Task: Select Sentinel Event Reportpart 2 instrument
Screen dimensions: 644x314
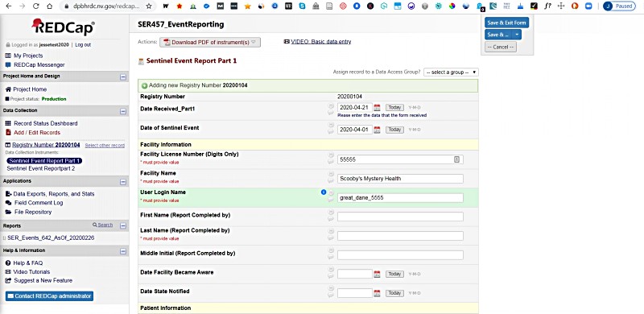Action: pyautogui.click(x=41, y=168)
